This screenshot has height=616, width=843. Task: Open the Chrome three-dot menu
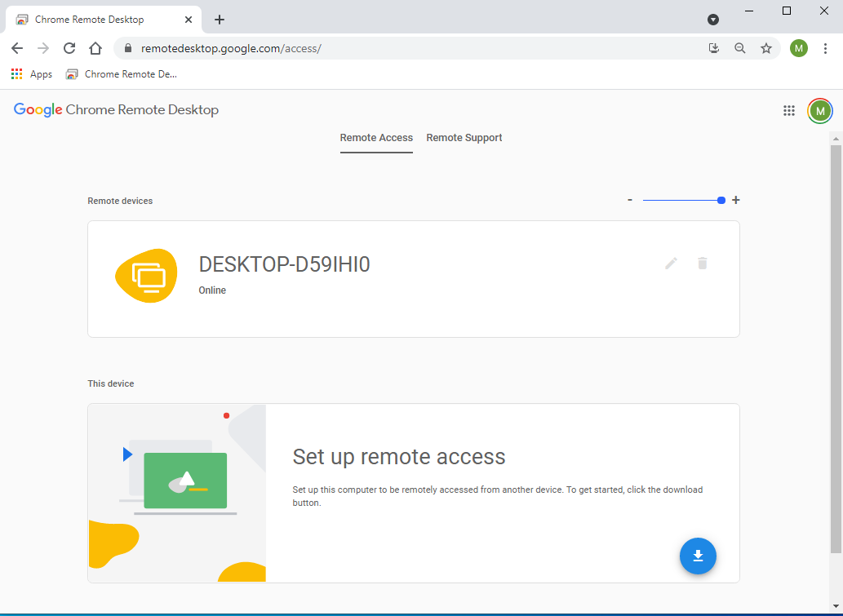[x=825, y=48]
